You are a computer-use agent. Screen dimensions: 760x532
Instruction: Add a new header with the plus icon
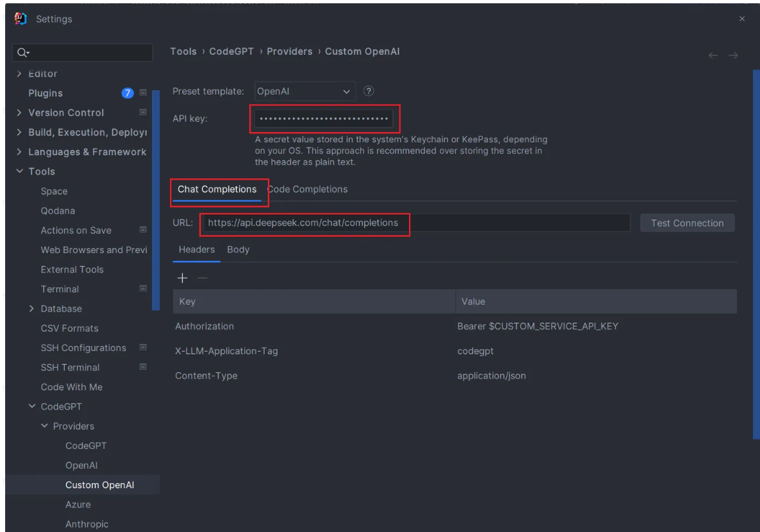(182, 278)
